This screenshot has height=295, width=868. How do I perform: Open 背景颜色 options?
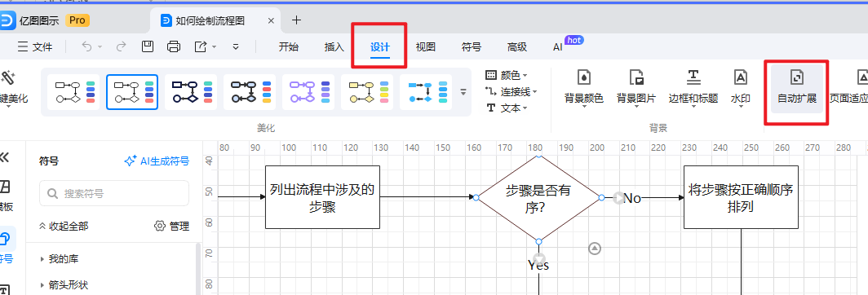click(x=583, y=87)
